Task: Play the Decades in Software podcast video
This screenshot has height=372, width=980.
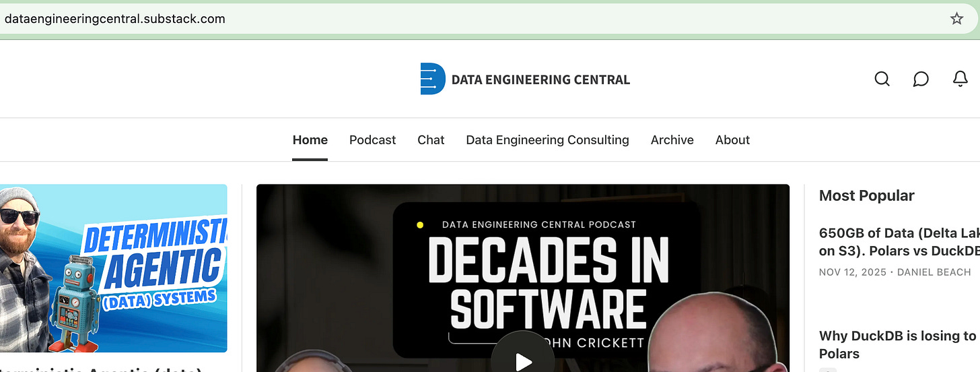Action: coord(523,361)
